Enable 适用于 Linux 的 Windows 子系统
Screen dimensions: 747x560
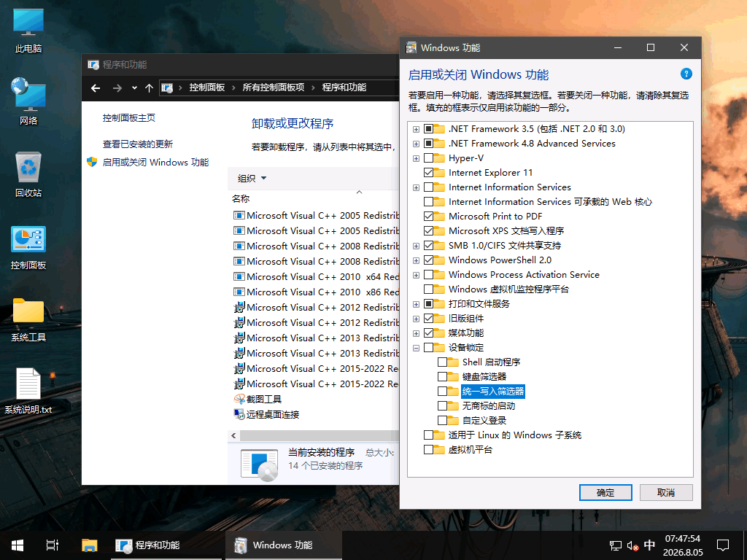point(428,435)
